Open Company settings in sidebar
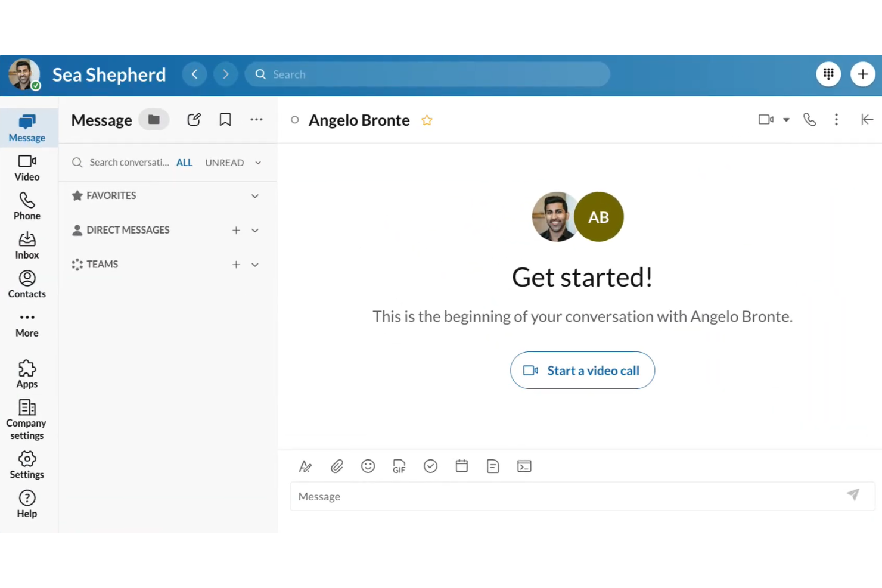882x588 pixels. click(27, 420)
